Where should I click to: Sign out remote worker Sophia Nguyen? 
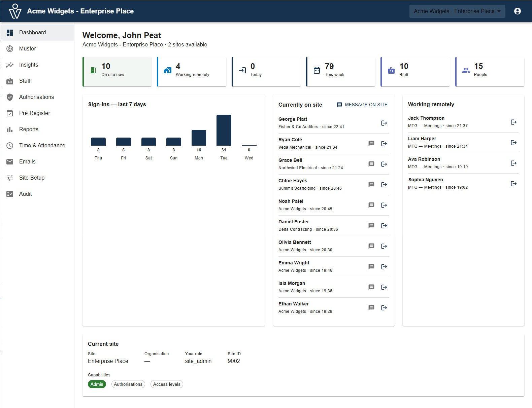(x=514, y=184)
